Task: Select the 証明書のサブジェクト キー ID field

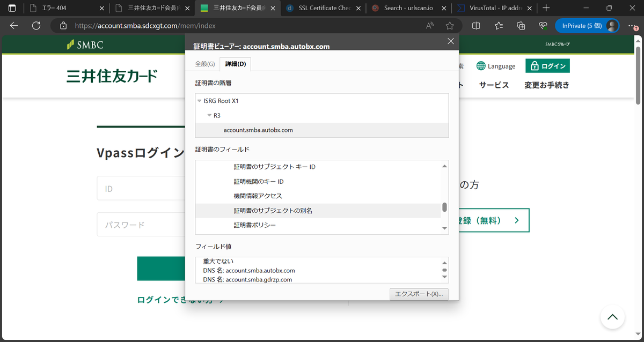Action: coord(318,167)
